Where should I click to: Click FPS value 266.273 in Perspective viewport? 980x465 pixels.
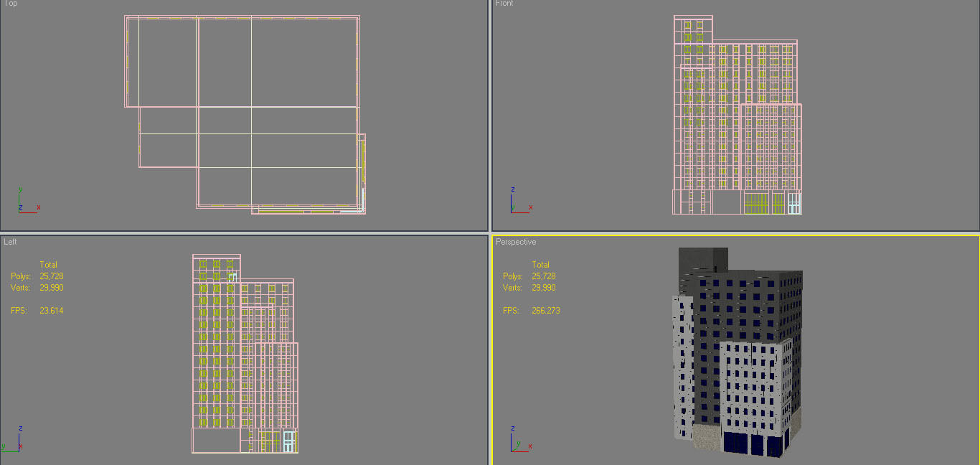tap(546, 311)
